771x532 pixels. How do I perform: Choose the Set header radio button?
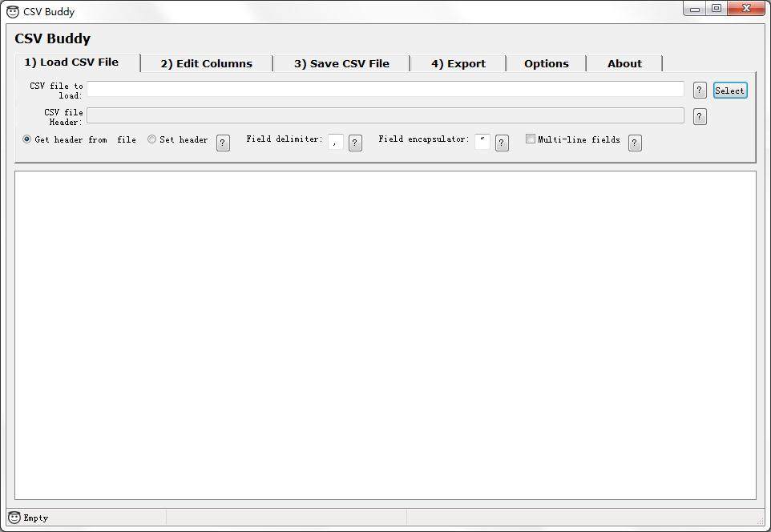pos(151,139)
